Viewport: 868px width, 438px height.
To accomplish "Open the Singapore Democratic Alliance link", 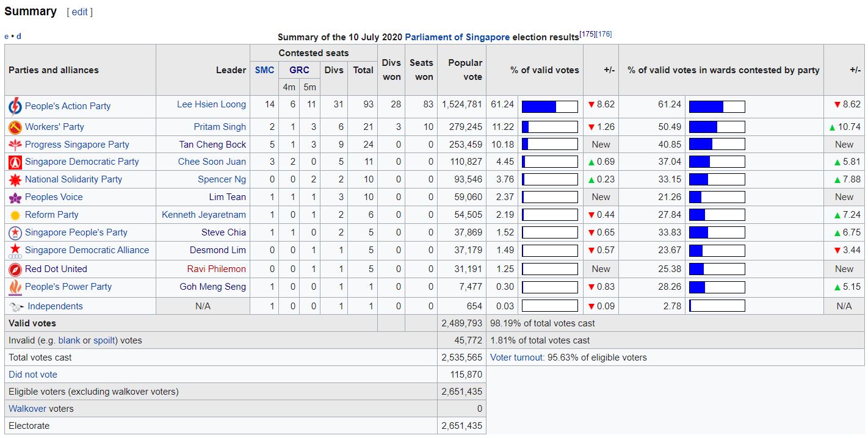I will point(87,251).
